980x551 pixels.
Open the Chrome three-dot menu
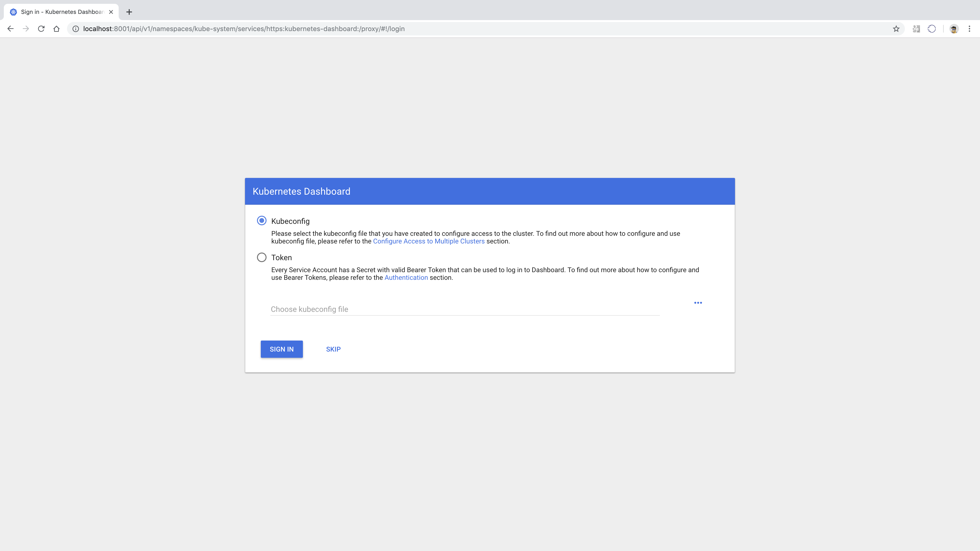click(969, 29)
